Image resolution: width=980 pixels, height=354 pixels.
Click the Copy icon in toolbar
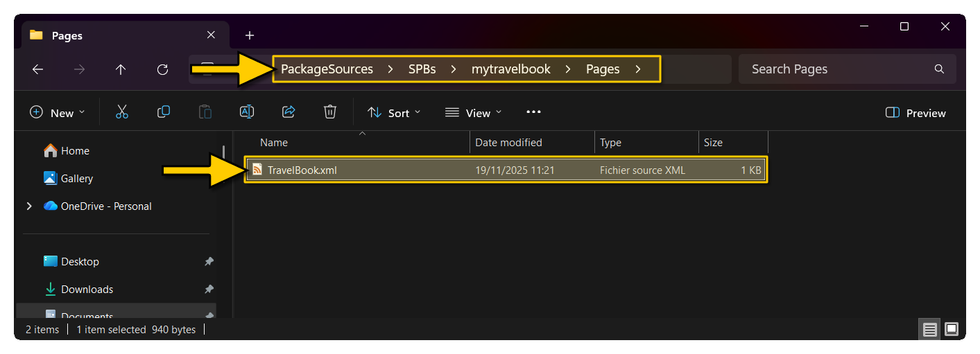tap(164, 112)
